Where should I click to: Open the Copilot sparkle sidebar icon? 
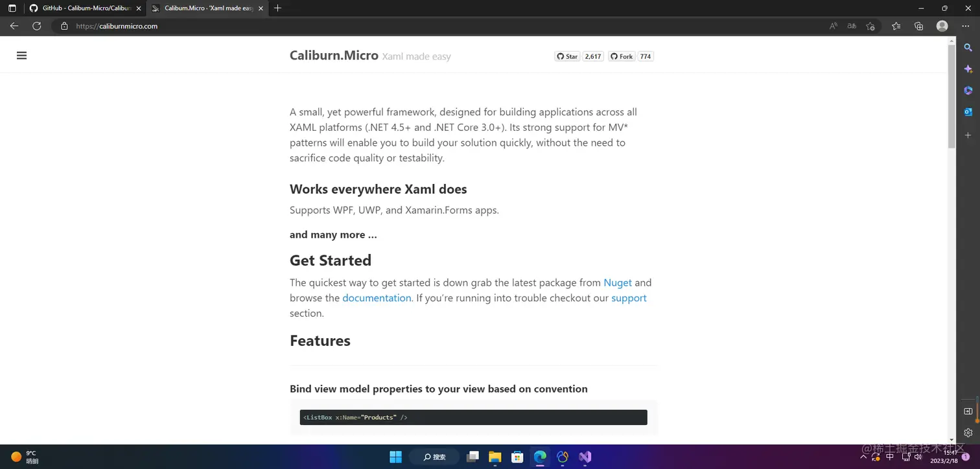968,69
